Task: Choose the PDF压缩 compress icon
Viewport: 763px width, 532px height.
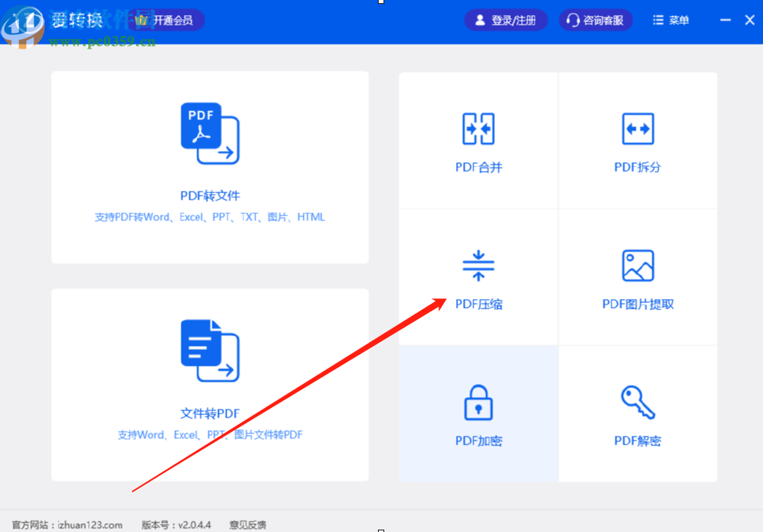Action: coord(478,266)
